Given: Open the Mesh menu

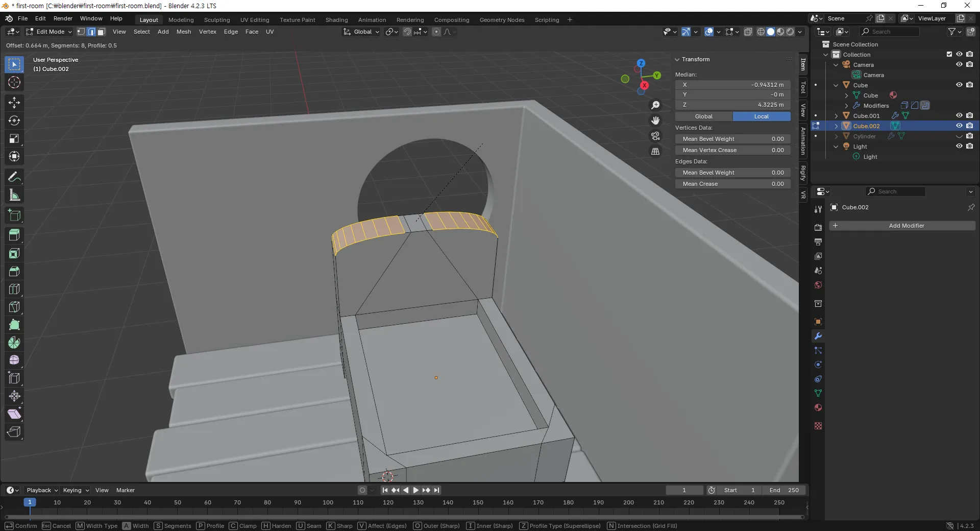Looking at the screenshot, I should [184, 32].
